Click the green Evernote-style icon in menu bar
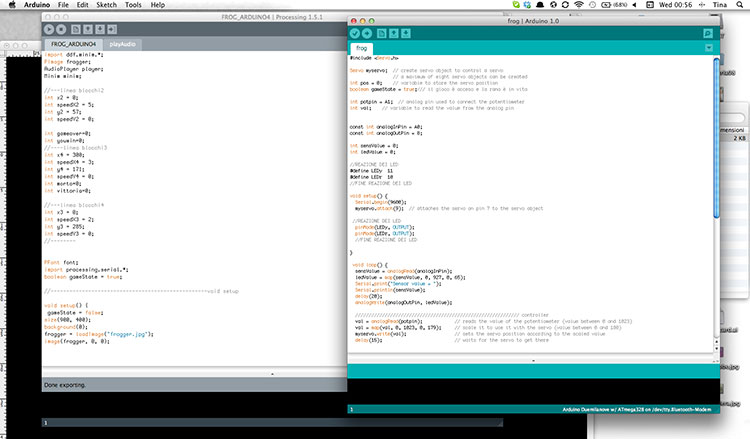The height and width of the screenshot is (439, 750). tap(516, 5)
